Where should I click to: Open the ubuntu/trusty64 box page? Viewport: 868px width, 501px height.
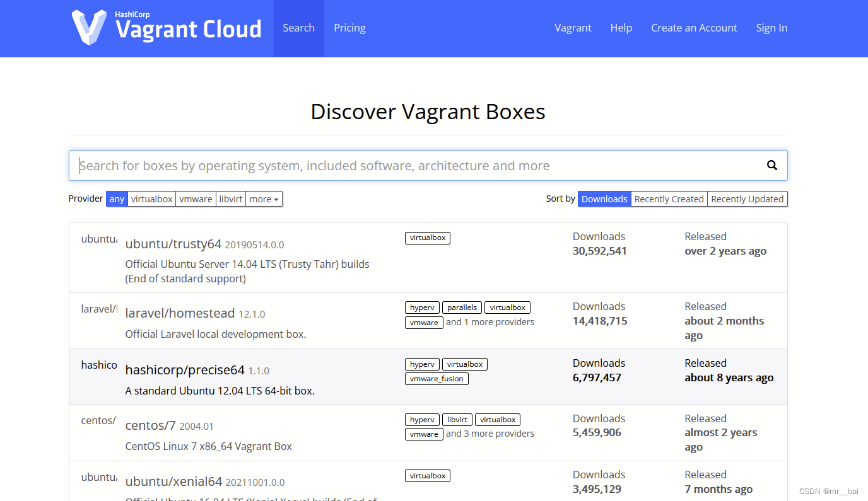coord(172,243)
